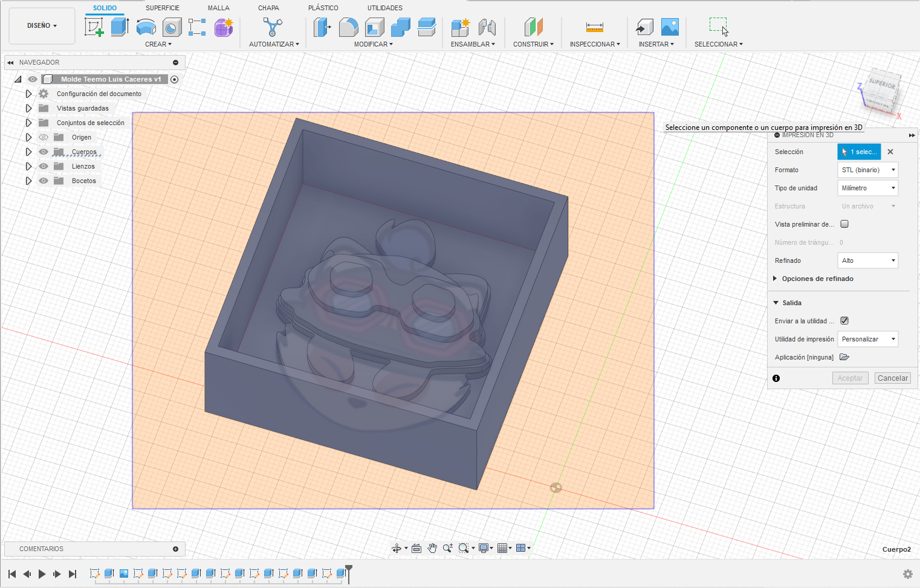Image resolution: width=920 pixels, height=588 pixels.
Task: Clear selection with the X button
Action: click(x=890, y=152)
